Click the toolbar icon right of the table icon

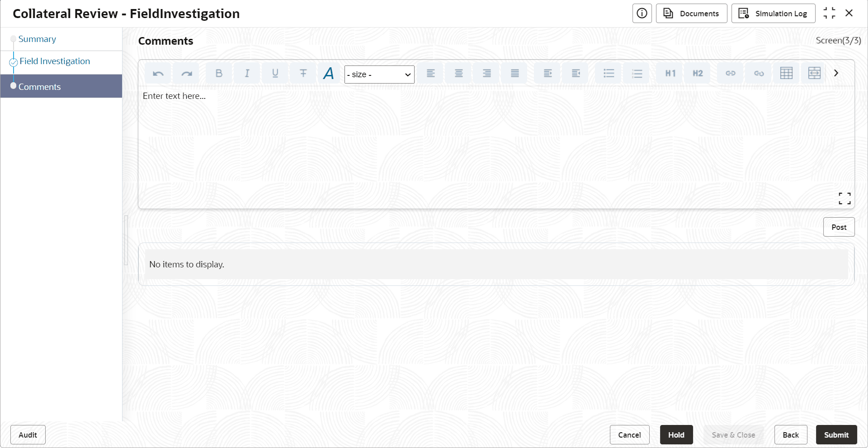(x=815, y=73)
